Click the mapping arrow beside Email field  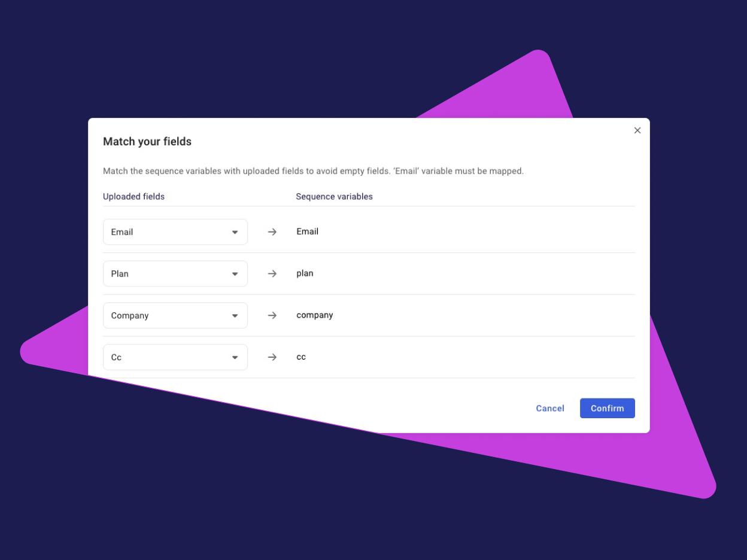pyautogui.click(x=272, y=232)
